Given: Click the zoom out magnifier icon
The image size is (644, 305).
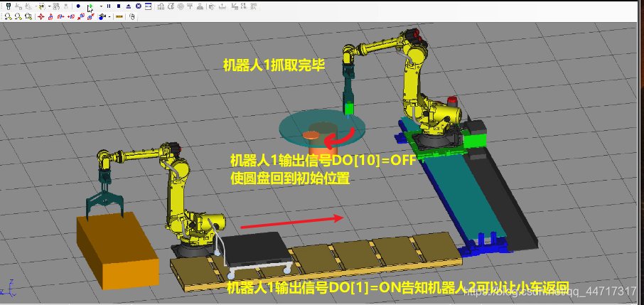Looking at the screenshot, I should pos(18,17).
